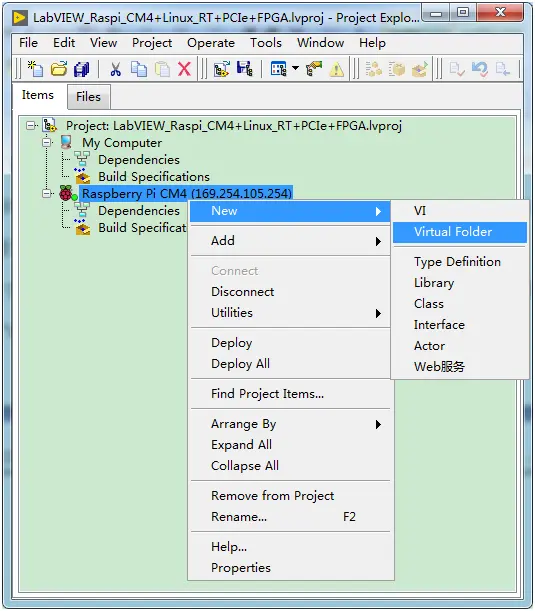Click the Save project floppy icon next to it

tap(245, 69)
